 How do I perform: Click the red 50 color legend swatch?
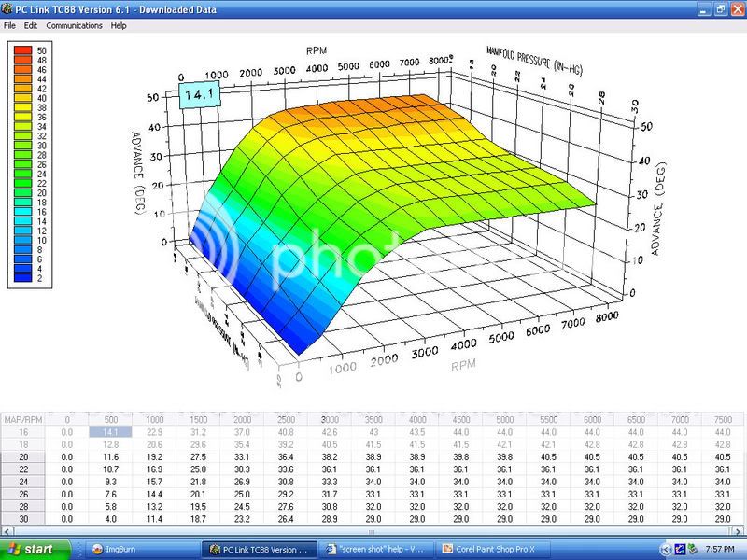pos(21,48)
